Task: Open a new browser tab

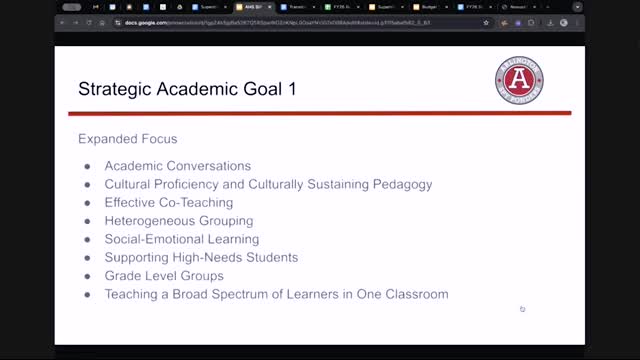Action: click(548, 7)
